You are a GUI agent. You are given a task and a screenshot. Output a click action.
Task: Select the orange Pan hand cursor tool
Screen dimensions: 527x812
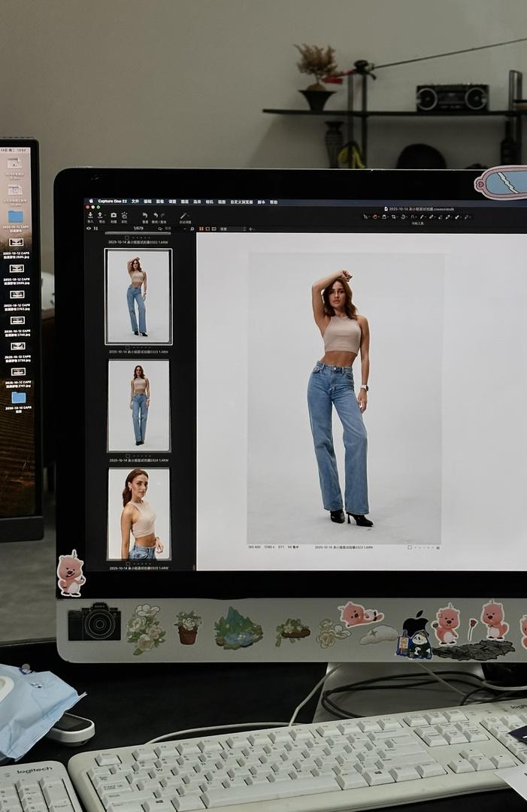[375, 217]
